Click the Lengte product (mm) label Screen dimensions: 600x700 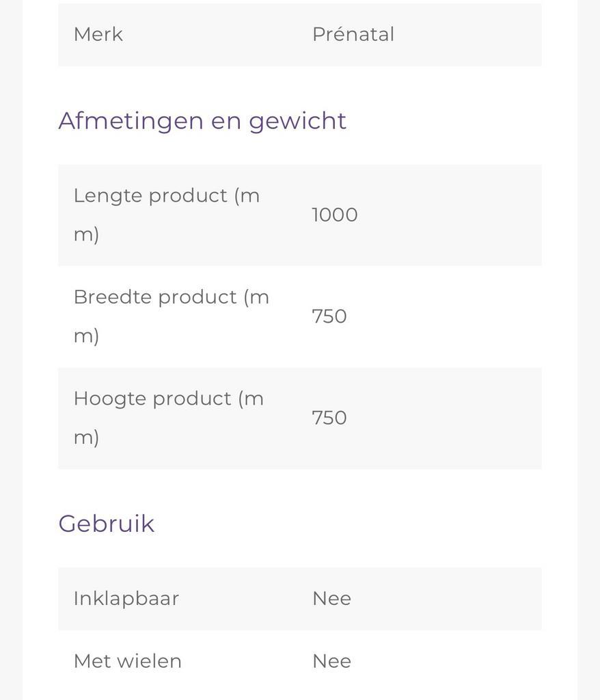pos(166,214)
